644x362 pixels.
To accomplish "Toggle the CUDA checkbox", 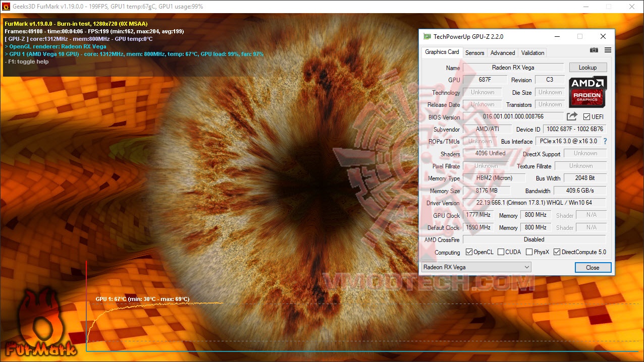I will [501, 252].
